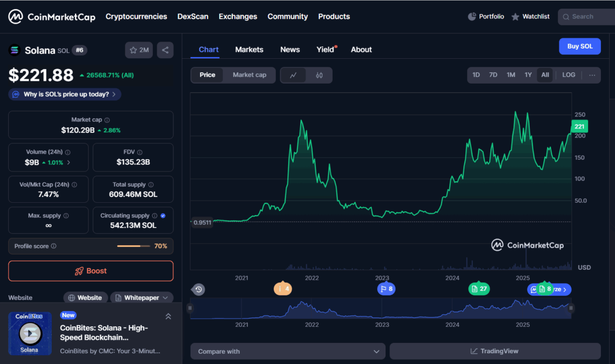Set chart range to 1Y

[528, 75]
